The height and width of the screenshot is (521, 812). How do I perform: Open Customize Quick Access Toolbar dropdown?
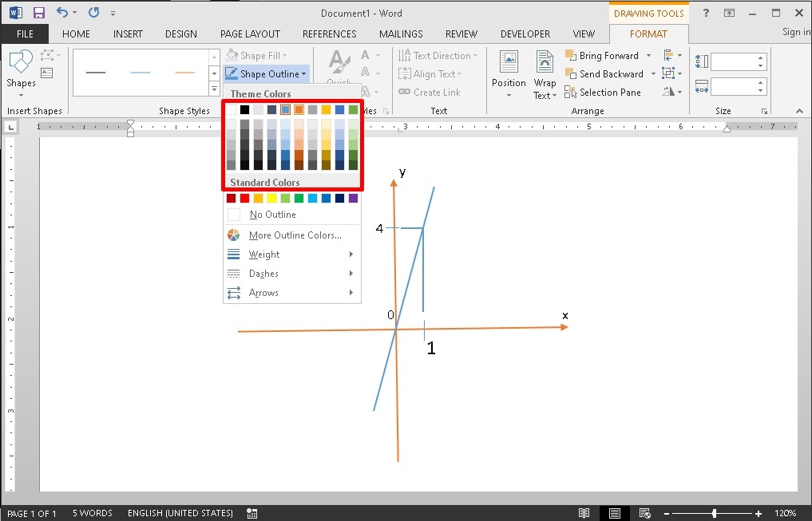pyautogui.click(x=113, y=14)
